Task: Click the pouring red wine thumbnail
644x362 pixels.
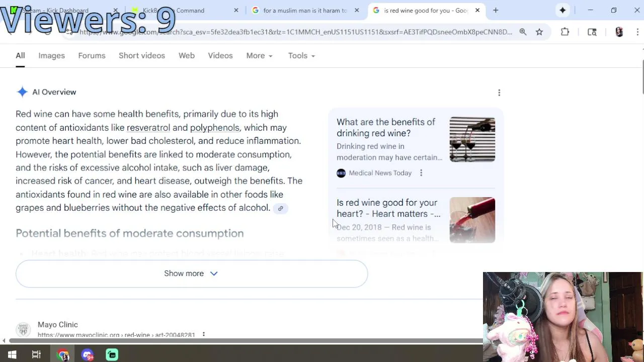Action: pyautogui.click(x=472, y=220)
